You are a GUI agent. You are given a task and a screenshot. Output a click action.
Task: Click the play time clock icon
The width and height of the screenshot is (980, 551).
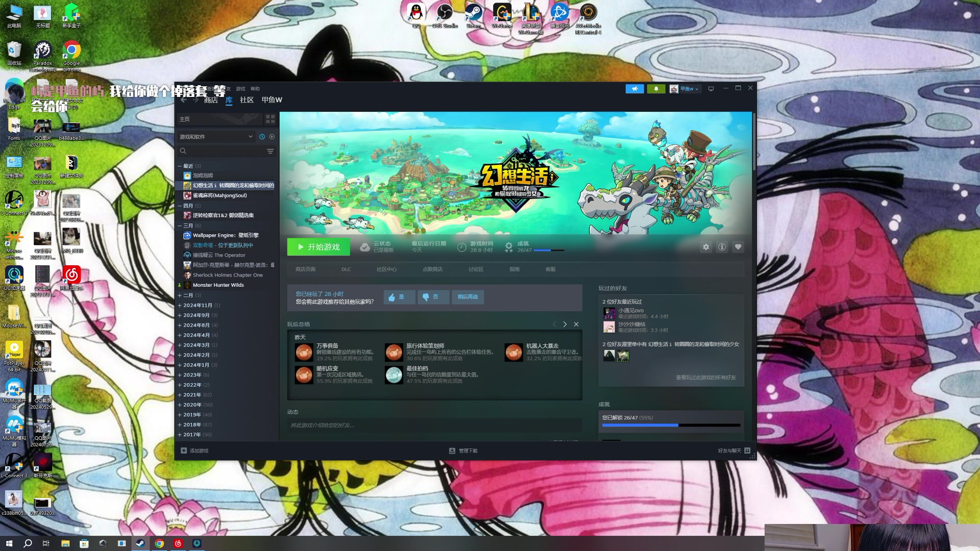coord(461,247)
